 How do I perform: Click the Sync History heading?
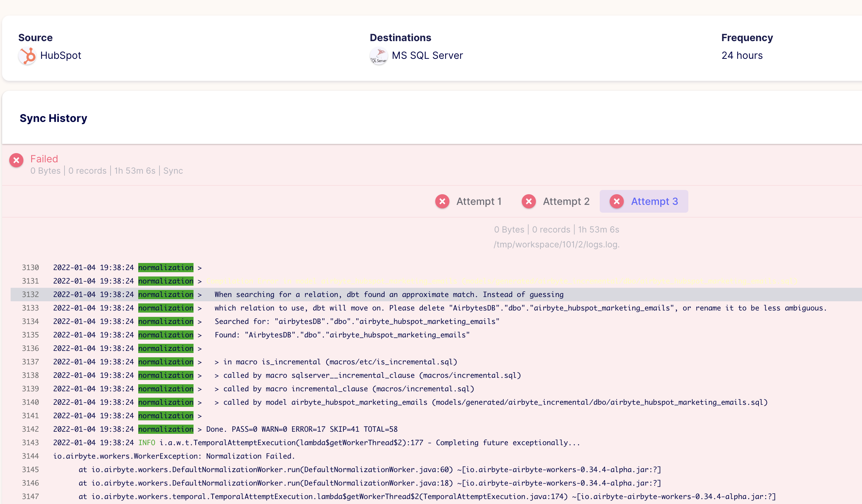pyautogui.click(x=54, y=118)
